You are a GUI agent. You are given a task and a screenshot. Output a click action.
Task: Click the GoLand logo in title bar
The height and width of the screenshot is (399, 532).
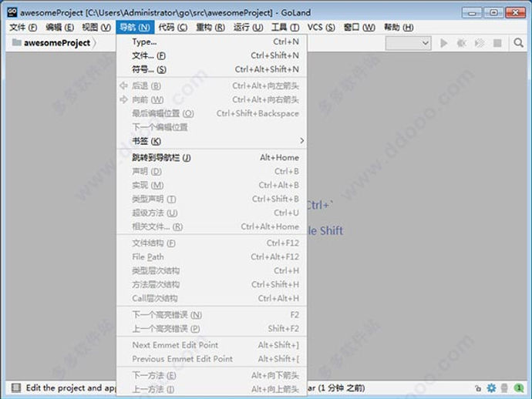coord(12,12)
